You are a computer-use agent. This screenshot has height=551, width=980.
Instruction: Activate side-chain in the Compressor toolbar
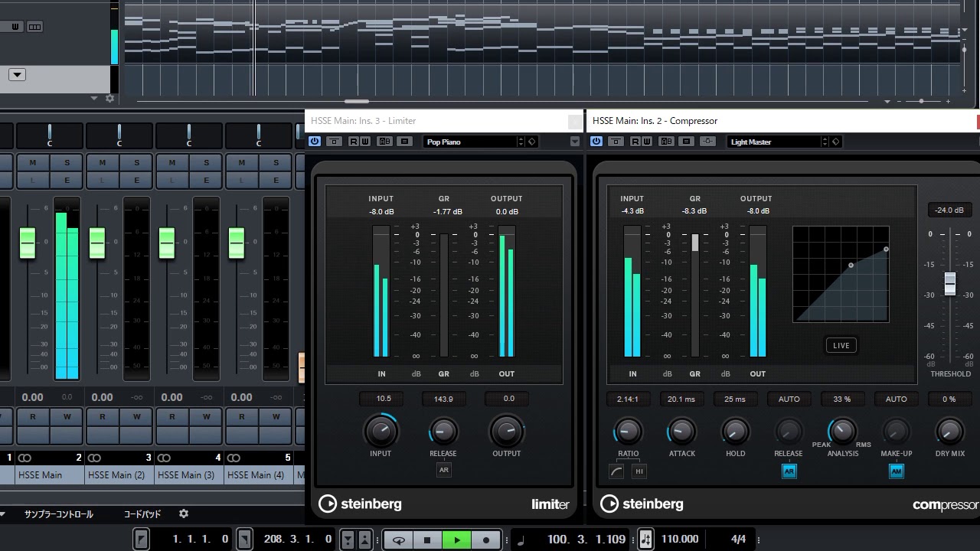707,142
